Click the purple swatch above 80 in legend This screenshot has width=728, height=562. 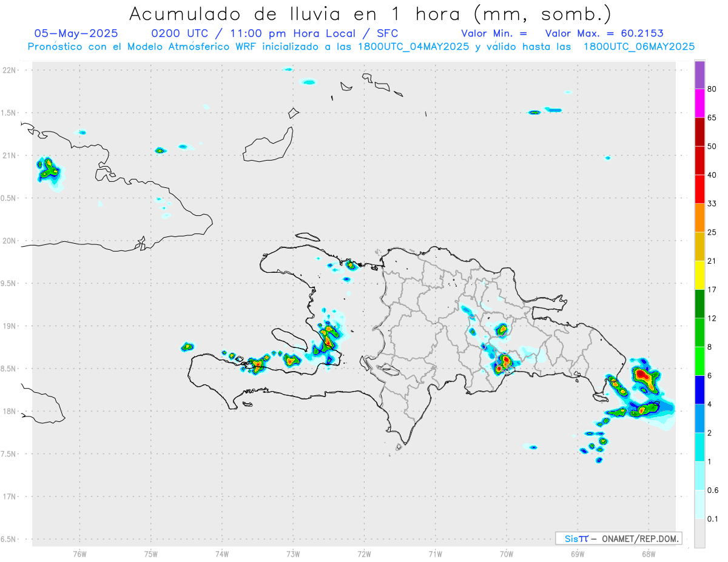(x=699, y=75)
